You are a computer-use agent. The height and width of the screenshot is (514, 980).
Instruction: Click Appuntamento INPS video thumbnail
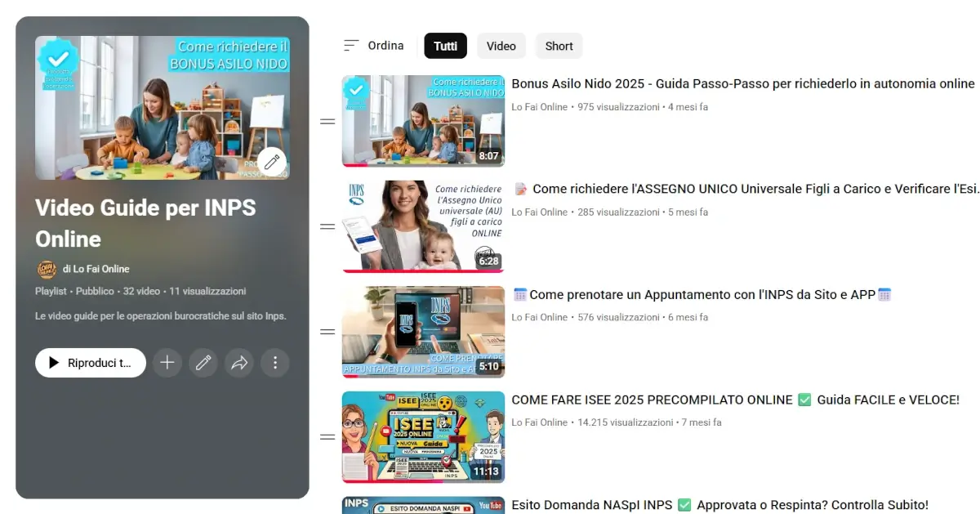(x=423, y=332)
